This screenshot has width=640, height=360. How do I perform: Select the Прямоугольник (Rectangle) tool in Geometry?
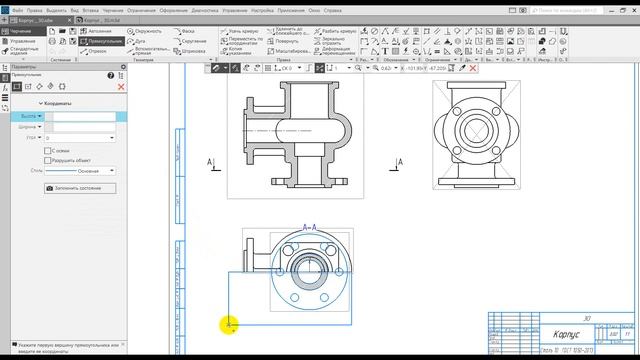[102, 41]
